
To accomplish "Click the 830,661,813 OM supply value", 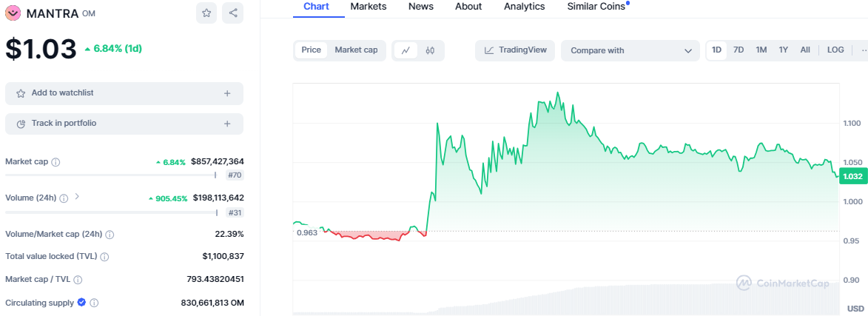I will pos(212,303).
